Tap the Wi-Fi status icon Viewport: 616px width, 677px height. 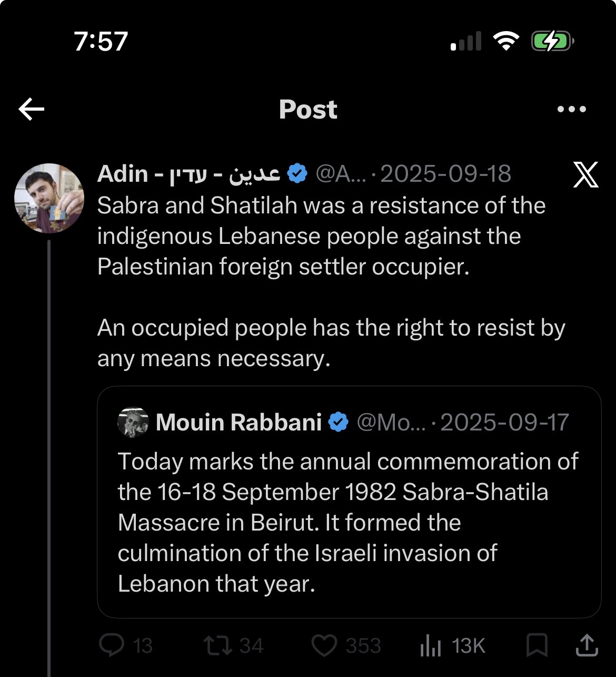click(x=506, y=41)
